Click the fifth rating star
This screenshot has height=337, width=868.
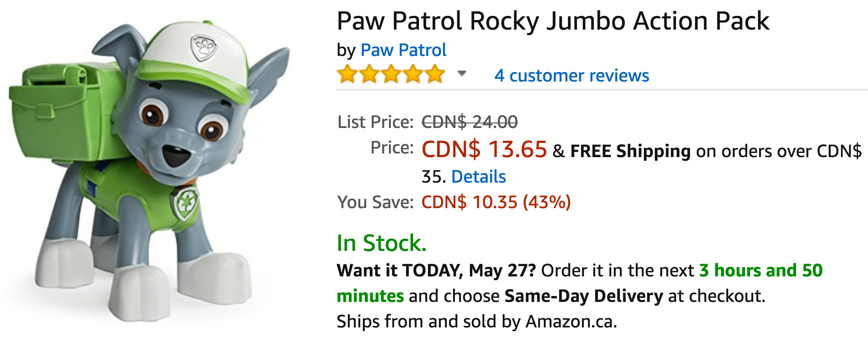(x=434, y=74)
